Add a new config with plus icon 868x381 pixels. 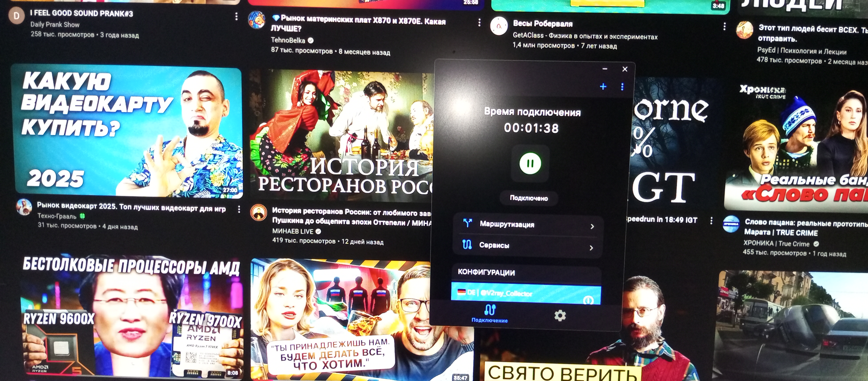pyautogui.click(x=603, y=87)
